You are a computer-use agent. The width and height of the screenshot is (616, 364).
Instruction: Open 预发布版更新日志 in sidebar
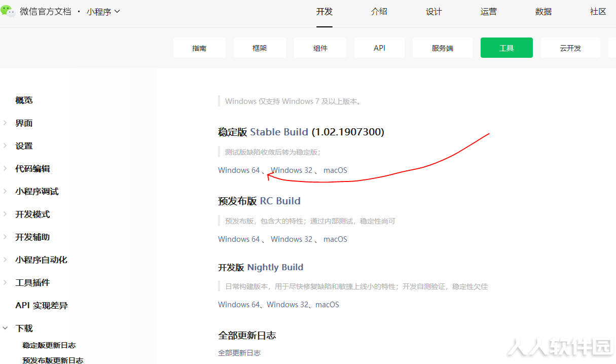click(53, 360)
